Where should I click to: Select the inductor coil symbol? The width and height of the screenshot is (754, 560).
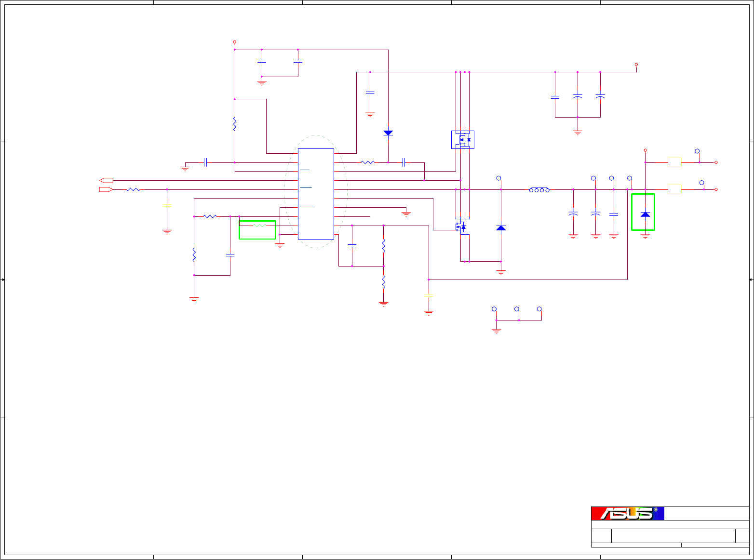(x=539, y=189)
